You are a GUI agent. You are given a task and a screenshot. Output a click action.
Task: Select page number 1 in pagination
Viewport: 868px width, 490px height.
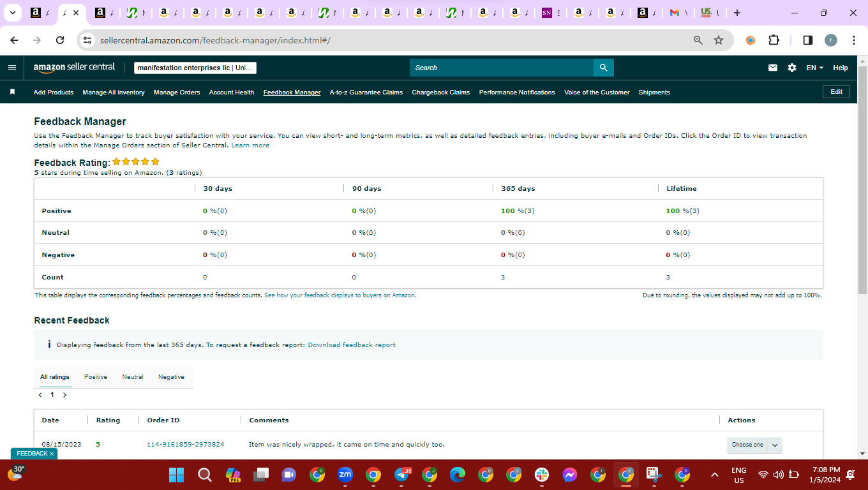(x=52, y=395)
